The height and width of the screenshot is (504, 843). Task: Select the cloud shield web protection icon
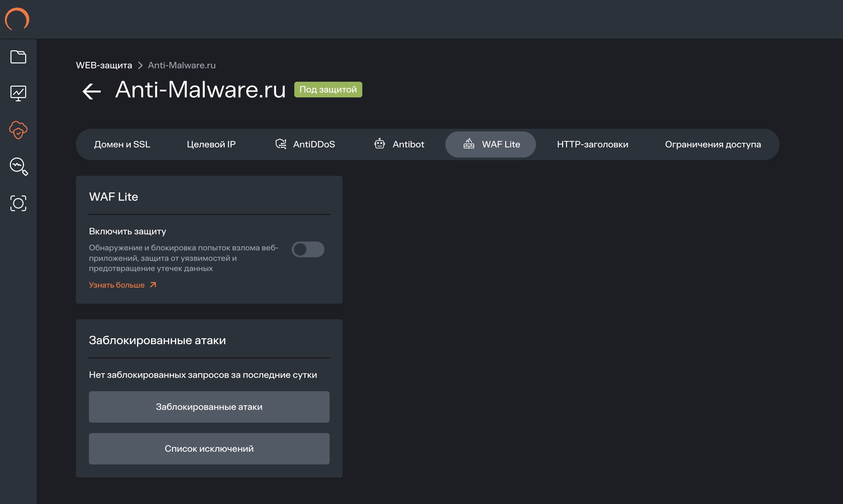[x=18, y=130]
